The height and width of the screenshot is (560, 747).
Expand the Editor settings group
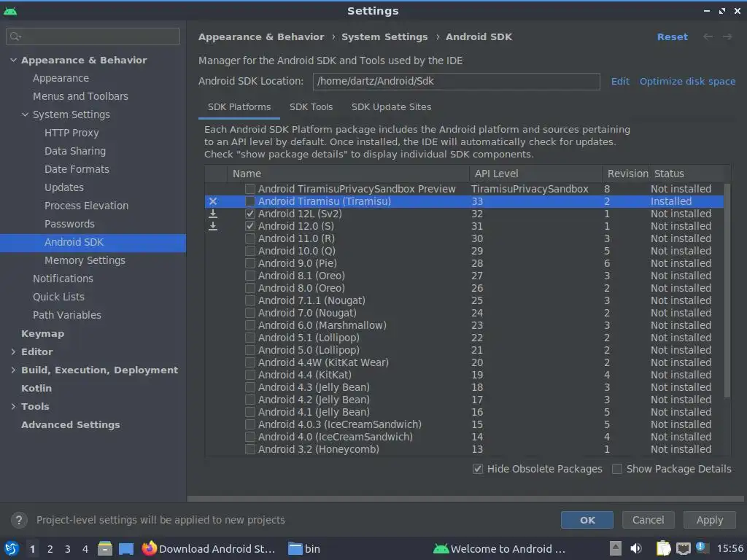(x=13, y=352)
